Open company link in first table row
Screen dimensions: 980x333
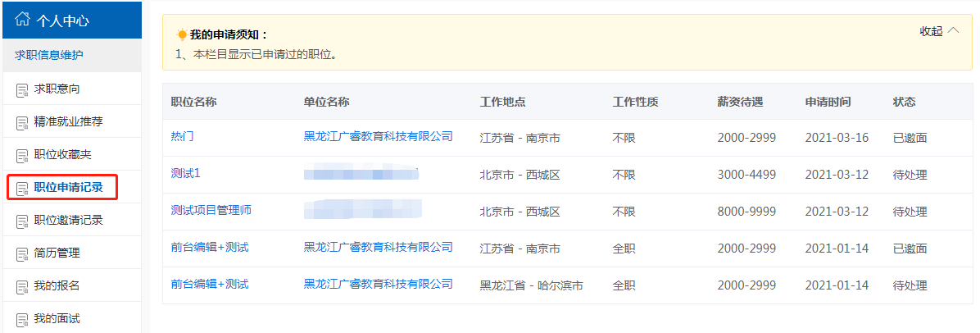(378, 137)
